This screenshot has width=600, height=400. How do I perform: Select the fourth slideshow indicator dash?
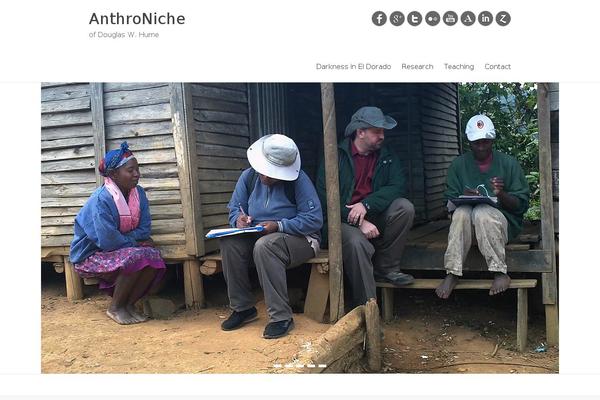pyautogui.click(x=311, y=366)
